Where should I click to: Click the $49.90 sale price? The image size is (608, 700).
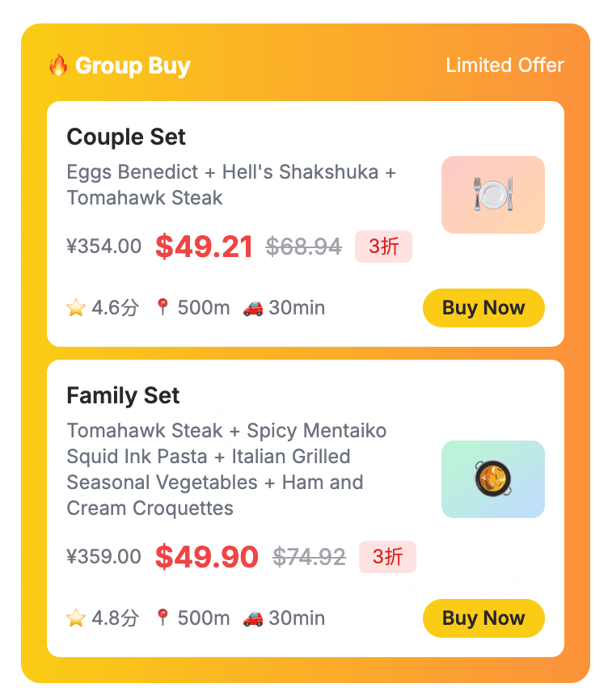point(207,557)
